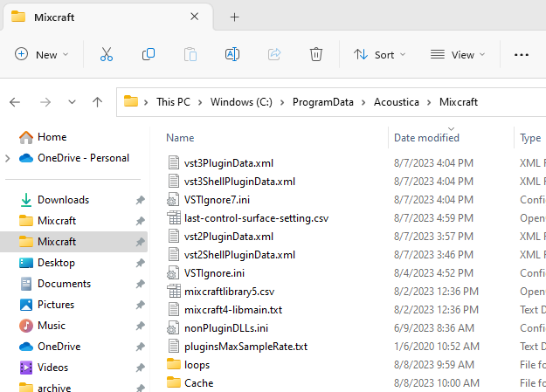Expand chevron after Acoustica in path

coord(429,102)
